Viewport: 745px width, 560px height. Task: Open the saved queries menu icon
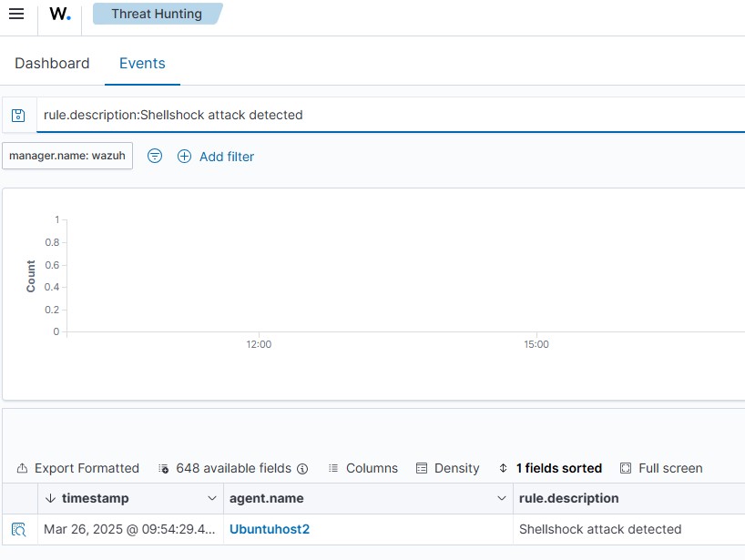pos(18,114)
